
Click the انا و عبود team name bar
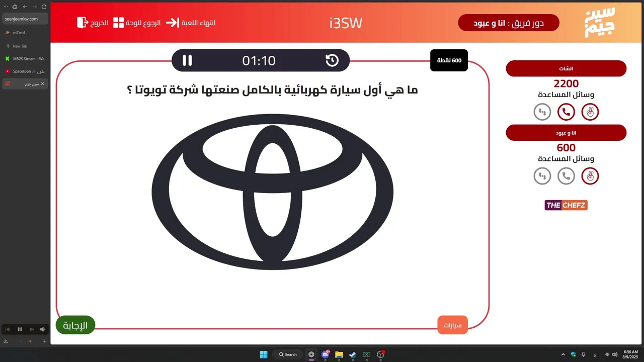tap(566, 133)
